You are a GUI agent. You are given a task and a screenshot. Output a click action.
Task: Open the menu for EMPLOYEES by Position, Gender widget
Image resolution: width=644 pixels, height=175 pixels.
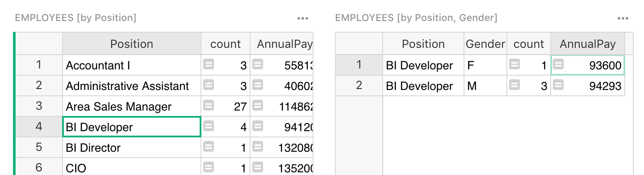click(623, 18)
